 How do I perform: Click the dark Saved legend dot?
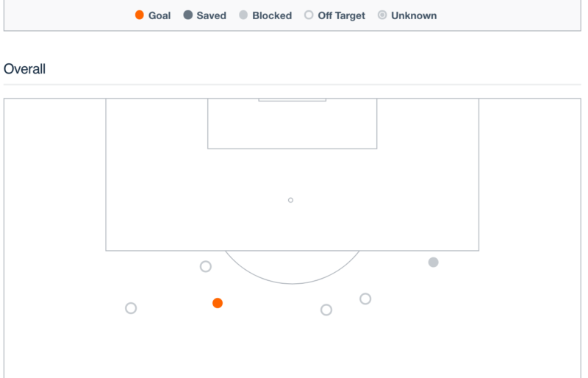188,15
